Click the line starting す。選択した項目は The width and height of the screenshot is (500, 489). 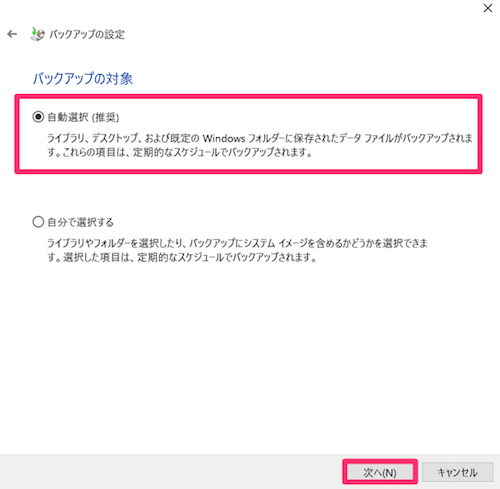[x=182, y=257]
